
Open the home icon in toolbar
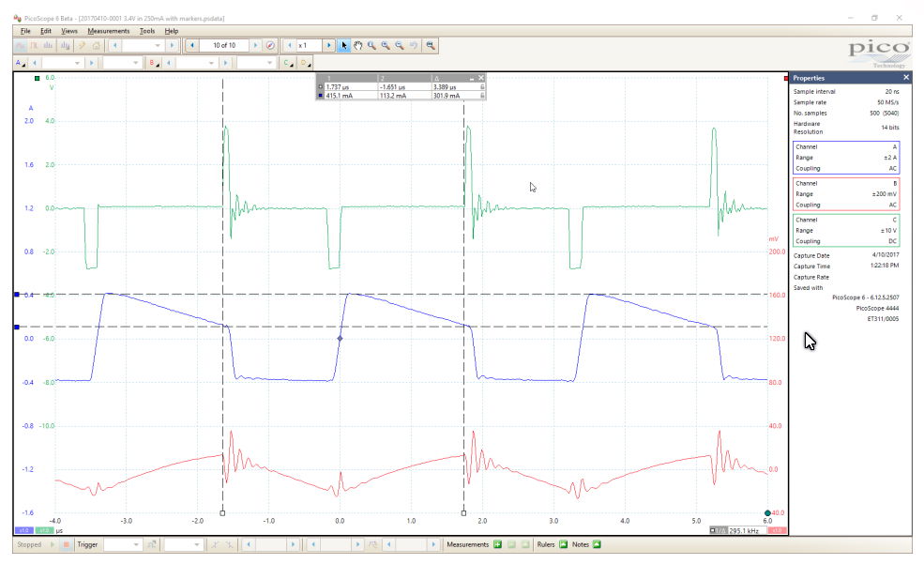(x=96, y=45)
